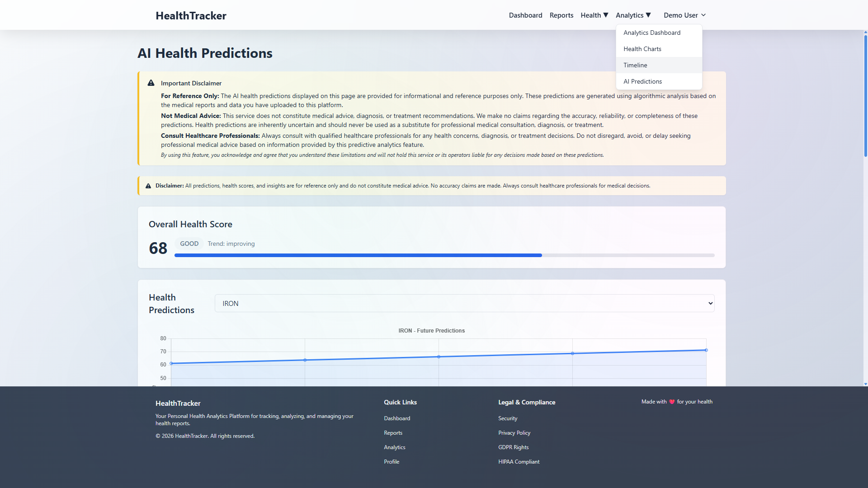868x488 pixels.
Task: Click the page vertical scrollbar thumb
Action: (865, 95)
